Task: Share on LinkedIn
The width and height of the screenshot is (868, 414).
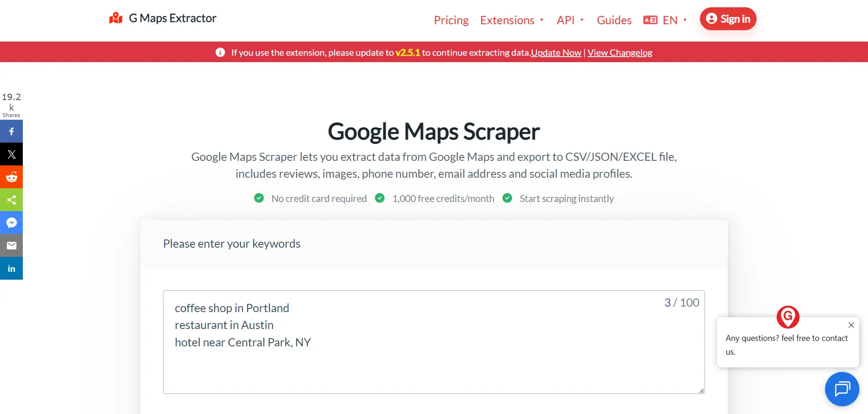Action: (11, 268)
